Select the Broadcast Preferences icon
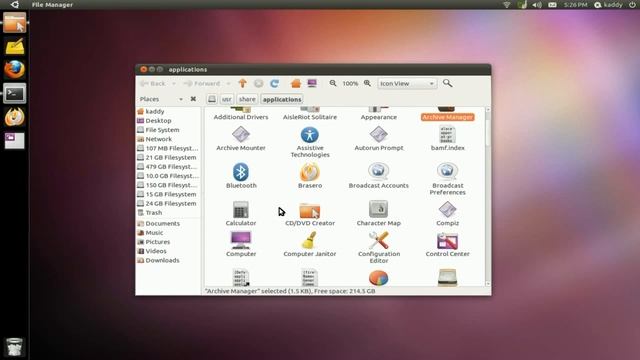The image size is (640, 360). (x=447, y=172)
